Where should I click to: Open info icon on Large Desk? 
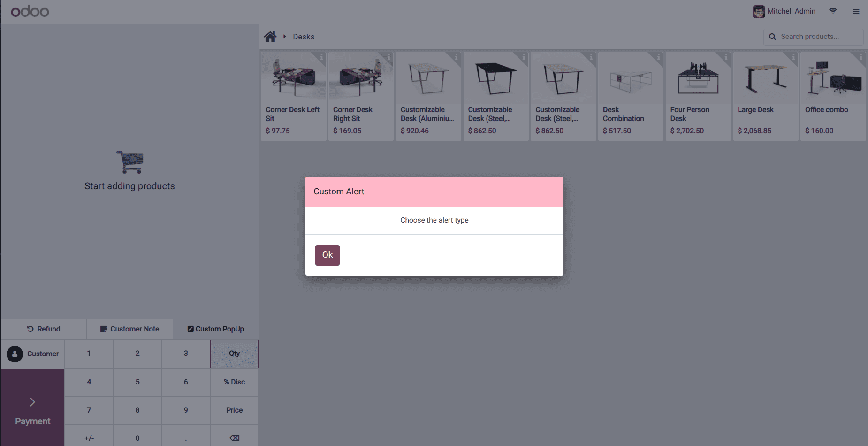click(793, 57)
